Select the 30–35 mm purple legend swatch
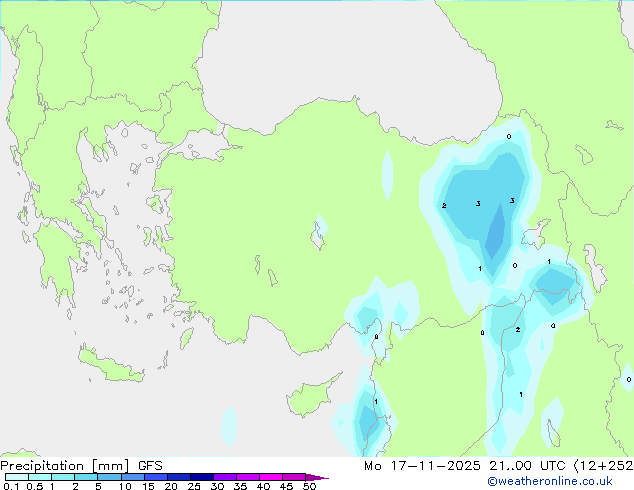This screenshot has width=634, height=490. 225,477
